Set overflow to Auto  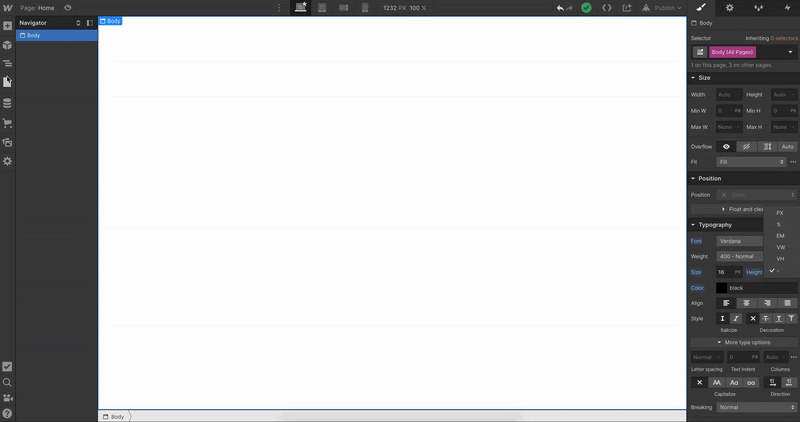(x=787, y=146)
